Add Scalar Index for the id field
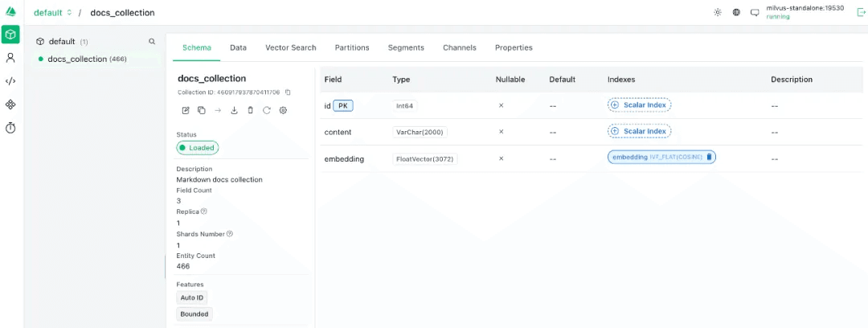 point(639,105)
